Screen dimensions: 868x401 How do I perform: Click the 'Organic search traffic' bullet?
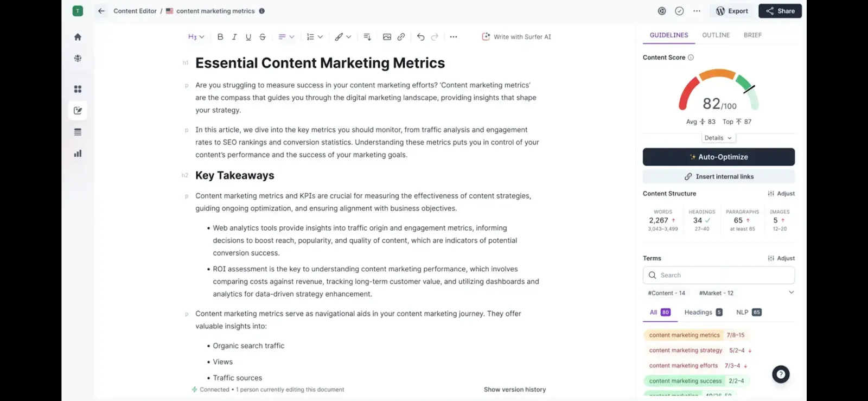(x=248, y=346)
